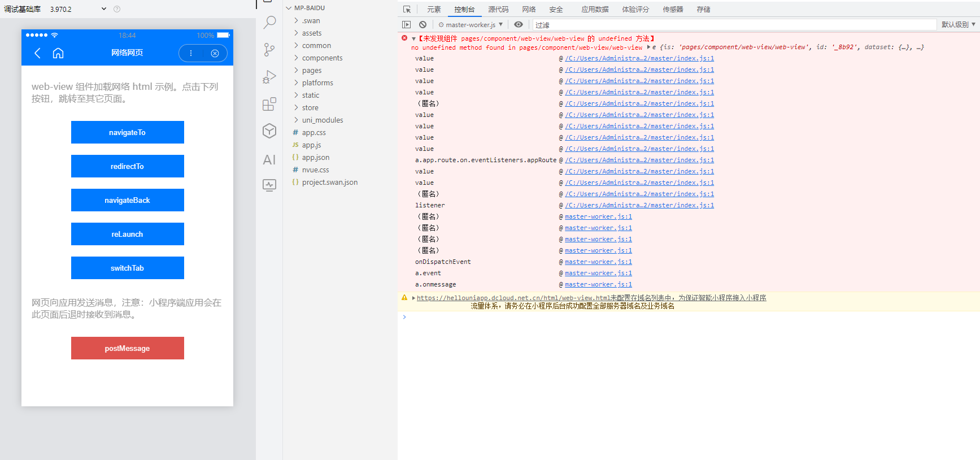Open the 默认级别 log level dropdown
Viewport: 980px width, 460px height.
click(958, 25)
